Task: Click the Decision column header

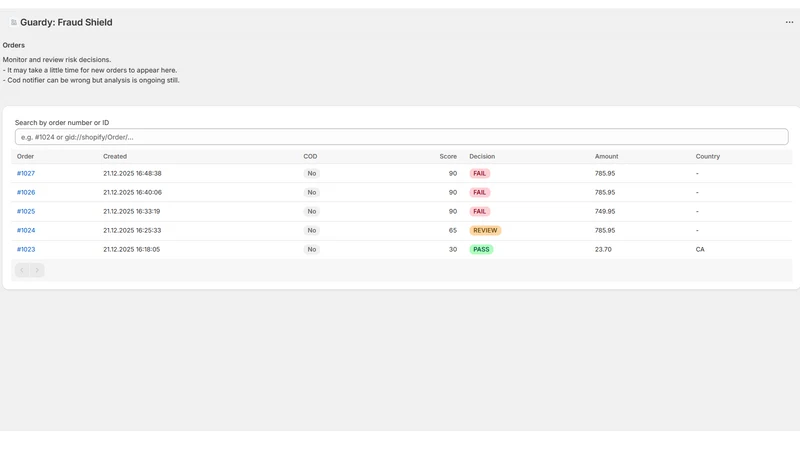Action: pyautogui.click(x=482, y=156)
